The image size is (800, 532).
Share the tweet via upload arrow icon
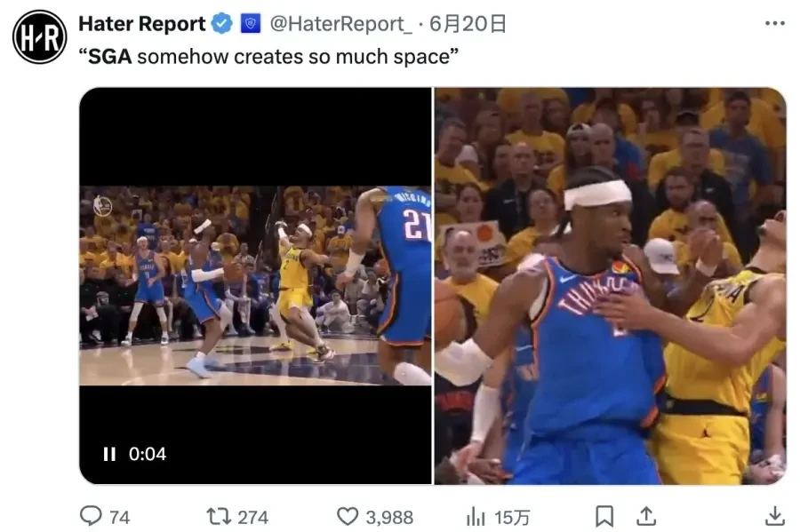tap(646, 516)
